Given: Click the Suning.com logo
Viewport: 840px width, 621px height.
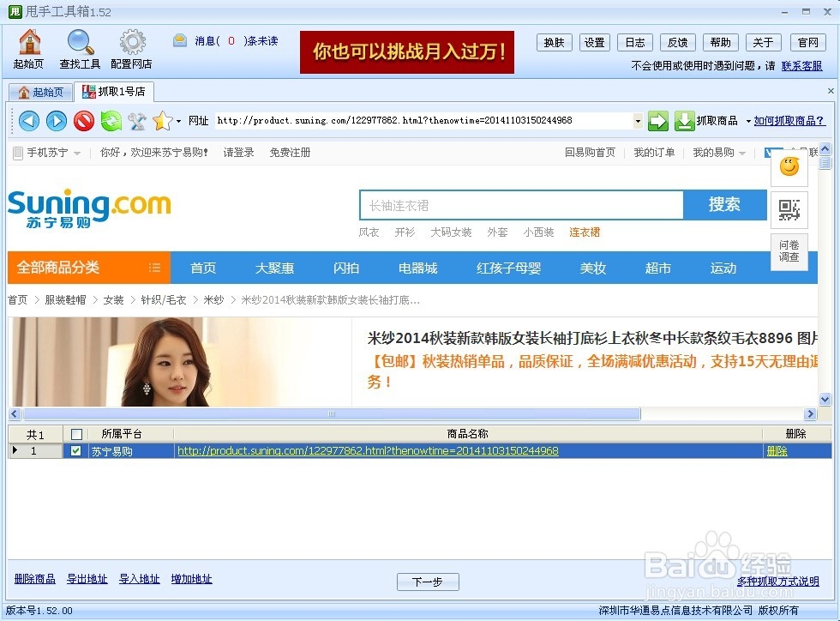Looking at the screenshot, I should 89,208.
